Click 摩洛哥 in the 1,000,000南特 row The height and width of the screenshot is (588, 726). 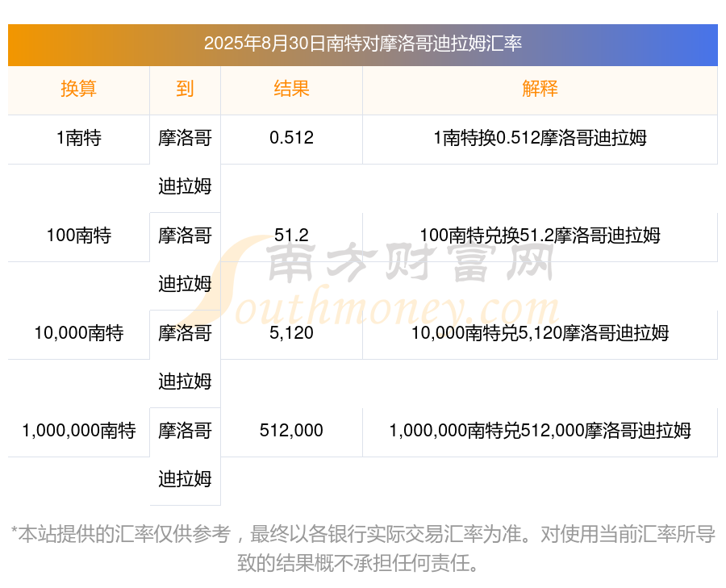click(x=185, y=431)
